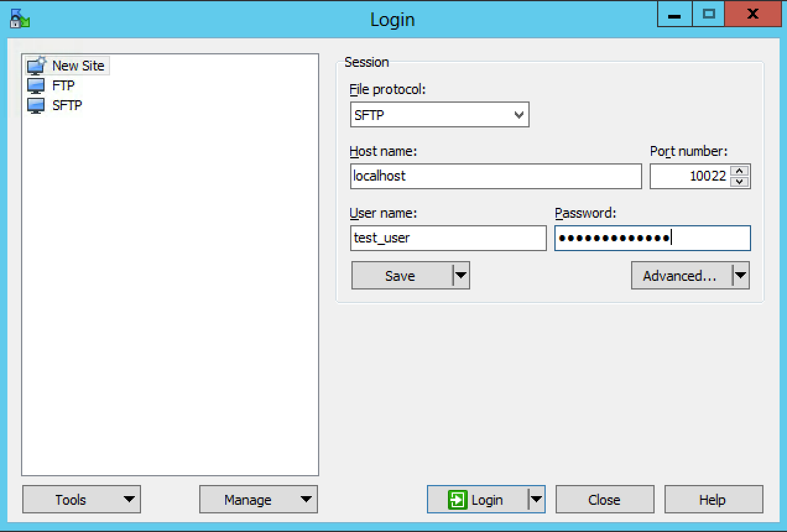Click the Close button
The height and width of the screenshot is (532, 787).
[x=604, y=500]
